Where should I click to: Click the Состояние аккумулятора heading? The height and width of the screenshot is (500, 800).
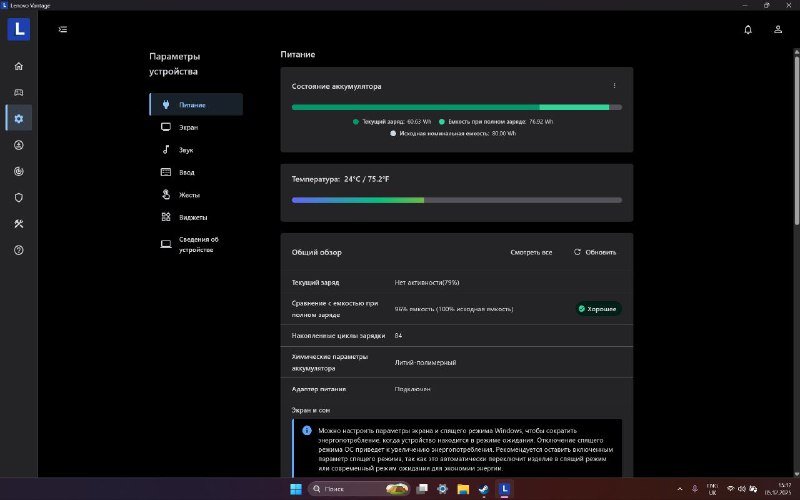[x=336, y=86]
